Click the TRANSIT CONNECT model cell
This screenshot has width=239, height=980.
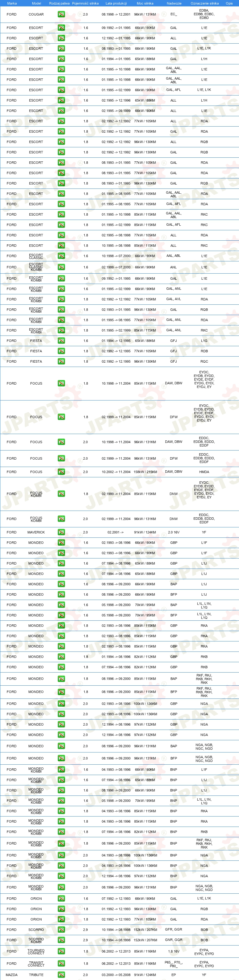point(36,964)
